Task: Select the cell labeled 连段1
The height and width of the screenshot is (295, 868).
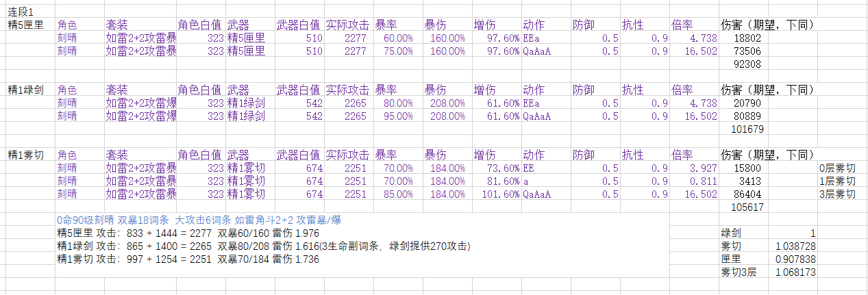Action: (21, 12)
